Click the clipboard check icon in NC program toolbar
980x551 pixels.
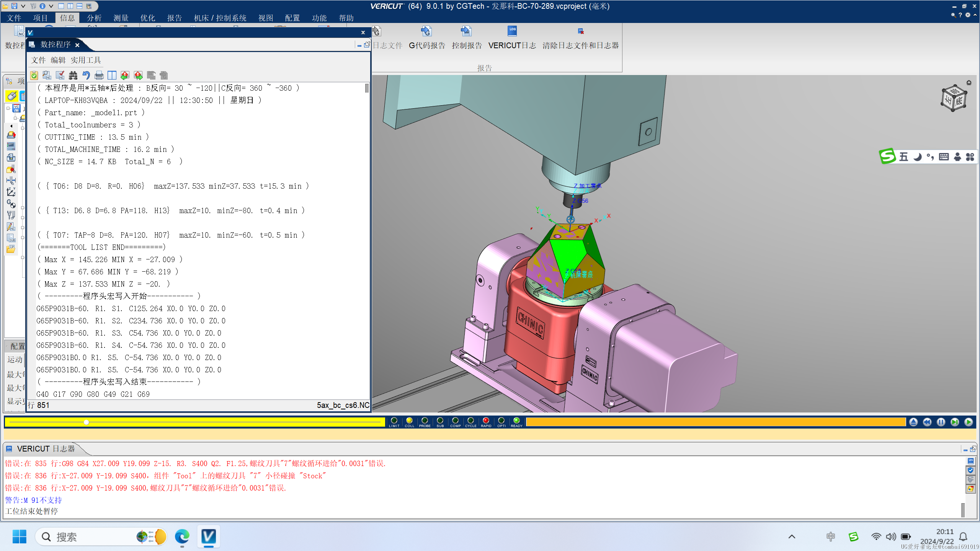tap(34, 75)
